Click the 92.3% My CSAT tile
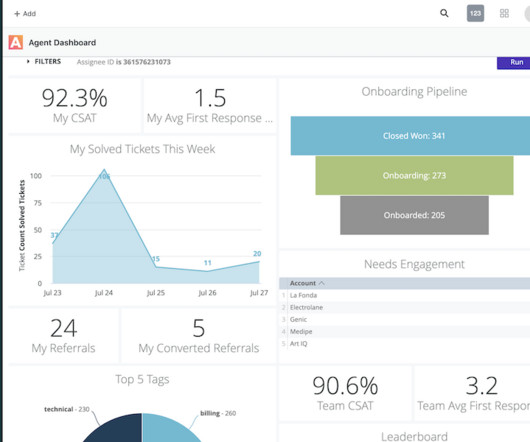 (74, 106)
